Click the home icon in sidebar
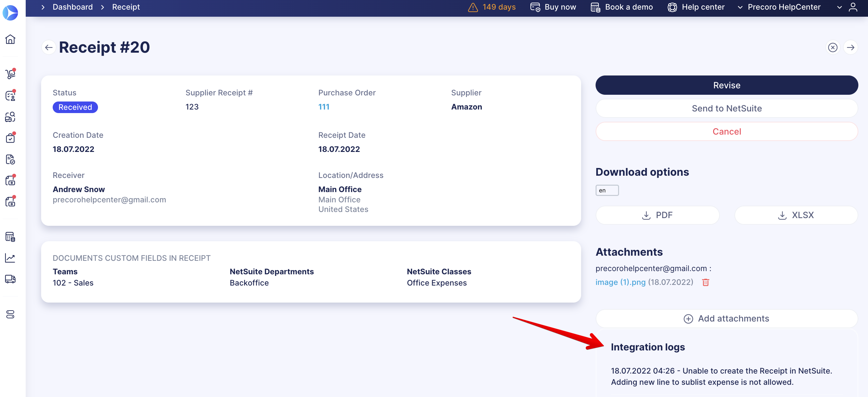The image size is (868, 397). tap(11, 40)
